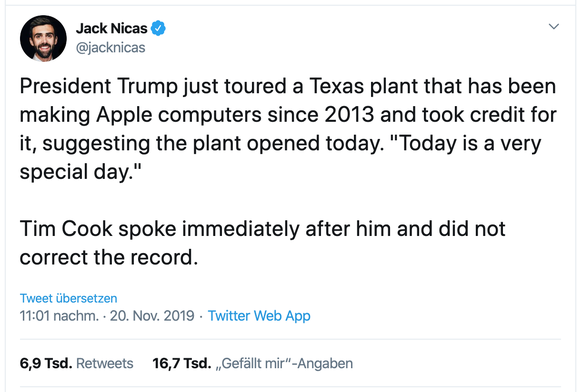582x392 pixels.
Task: Click the „Gefällt mir“-Angaben label
Action: click(284, 363)
